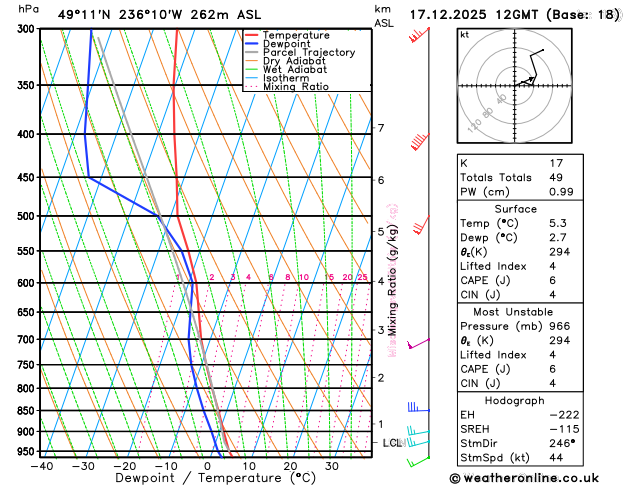Click the 700 pressure level label

click(28, 340)
